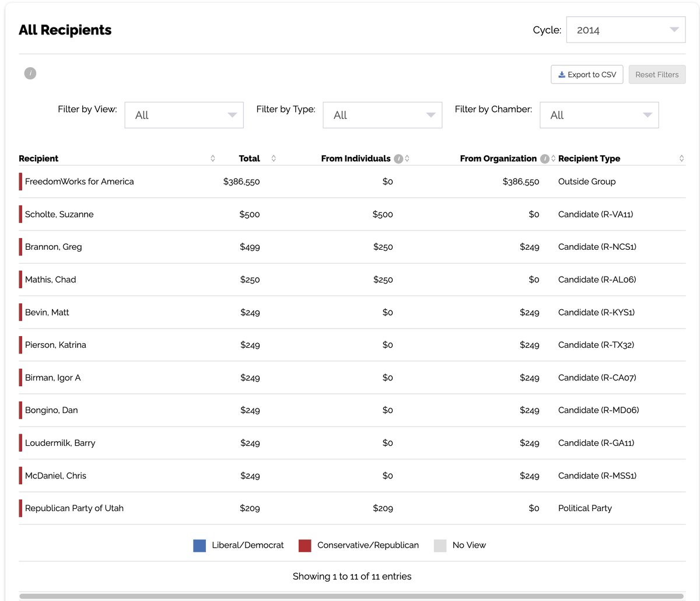Open the Cycle 2014 dropdown
This screenshot has height=601, width=700.
626,30
